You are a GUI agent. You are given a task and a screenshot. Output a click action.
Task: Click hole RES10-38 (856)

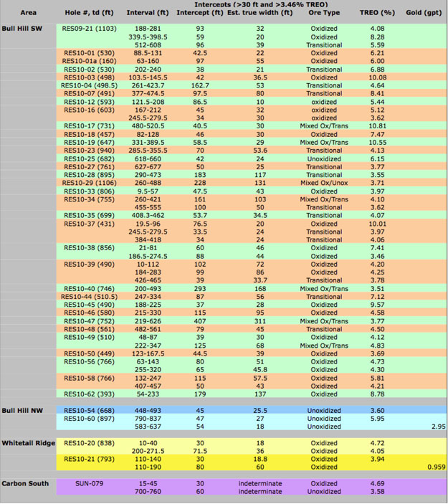click(x=89, y=248)
